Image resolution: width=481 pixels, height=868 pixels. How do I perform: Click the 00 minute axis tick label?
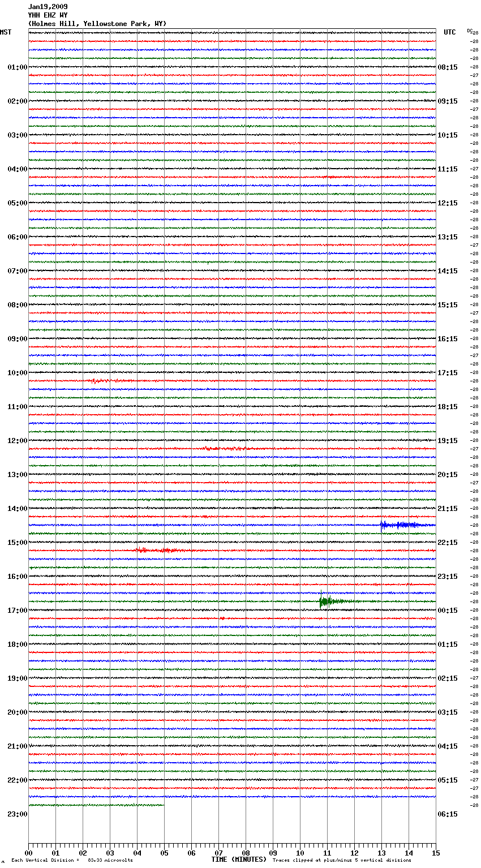[28, 853]
